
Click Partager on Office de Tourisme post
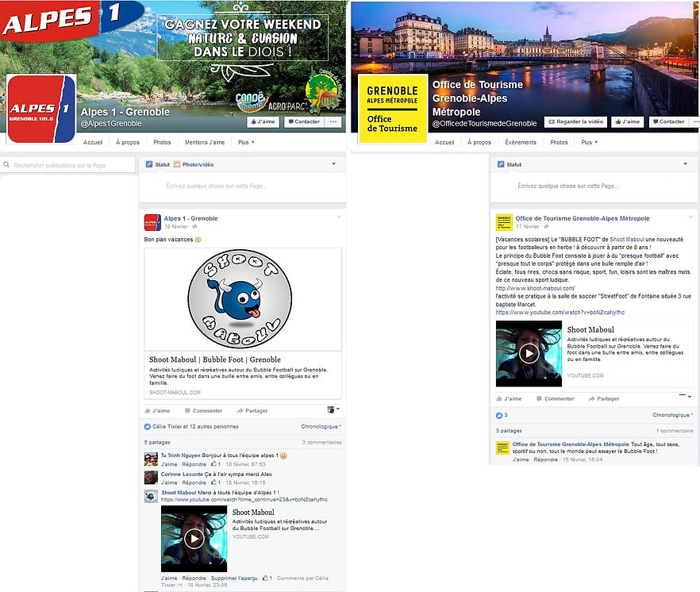click(x=604, y=398)
